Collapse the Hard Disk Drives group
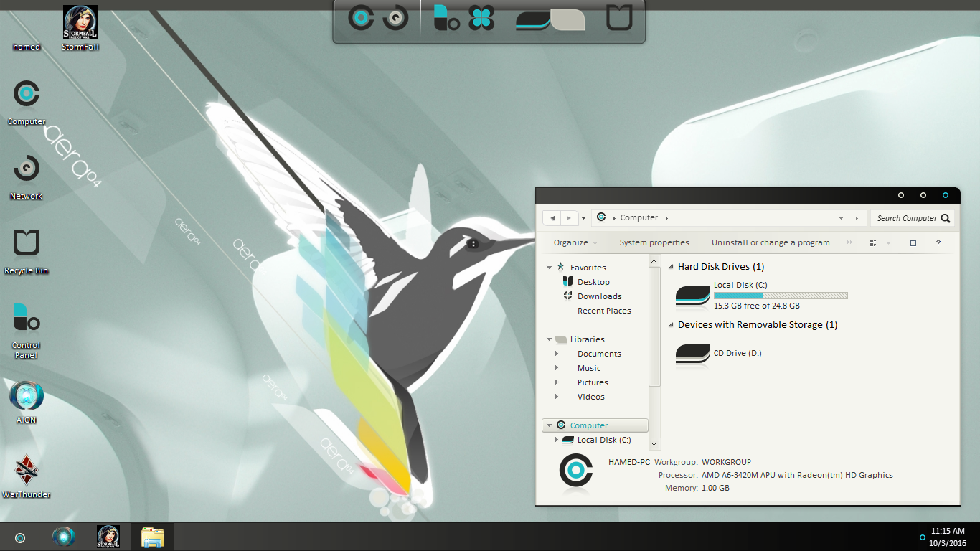Image resolution: width=980 pixels, height=551 pixels. (672, 267)
